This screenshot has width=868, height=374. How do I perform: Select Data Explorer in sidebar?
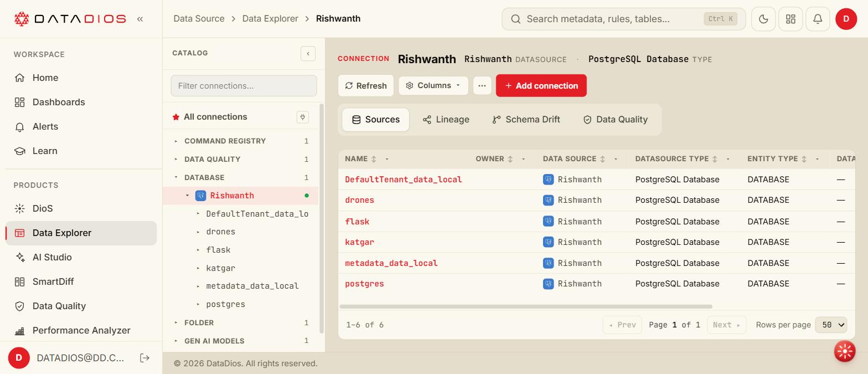coord(81,233)
